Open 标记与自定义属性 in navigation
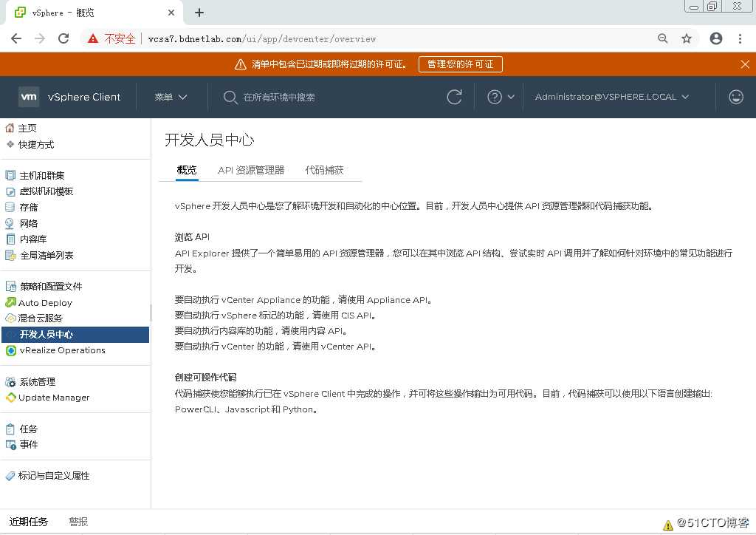 click(x=53, y=476)
